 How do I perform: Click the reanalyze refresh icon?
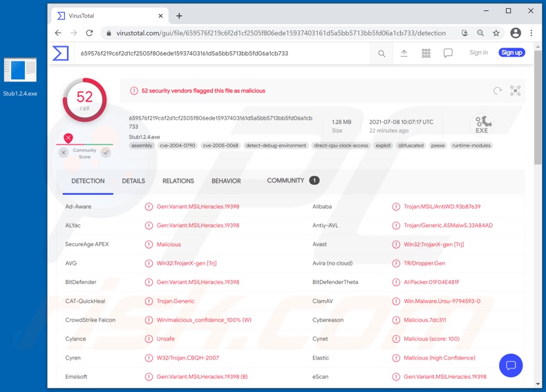497,91
